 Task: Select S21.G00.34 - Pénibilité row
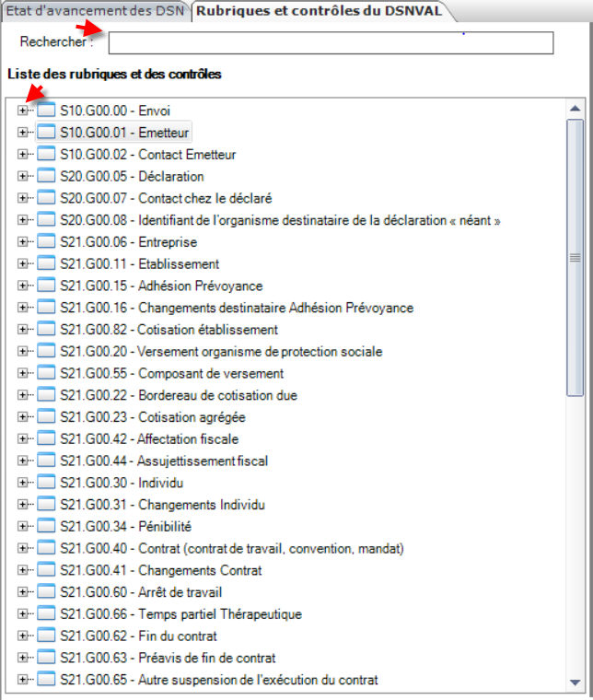click(x=125, y=526)
